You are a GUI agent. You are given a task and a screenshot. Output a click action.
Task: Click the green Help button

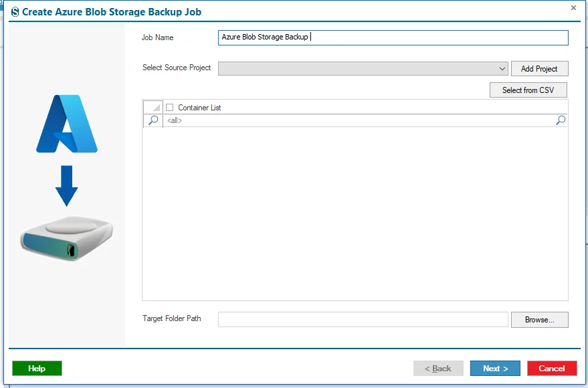coord(37,368)
